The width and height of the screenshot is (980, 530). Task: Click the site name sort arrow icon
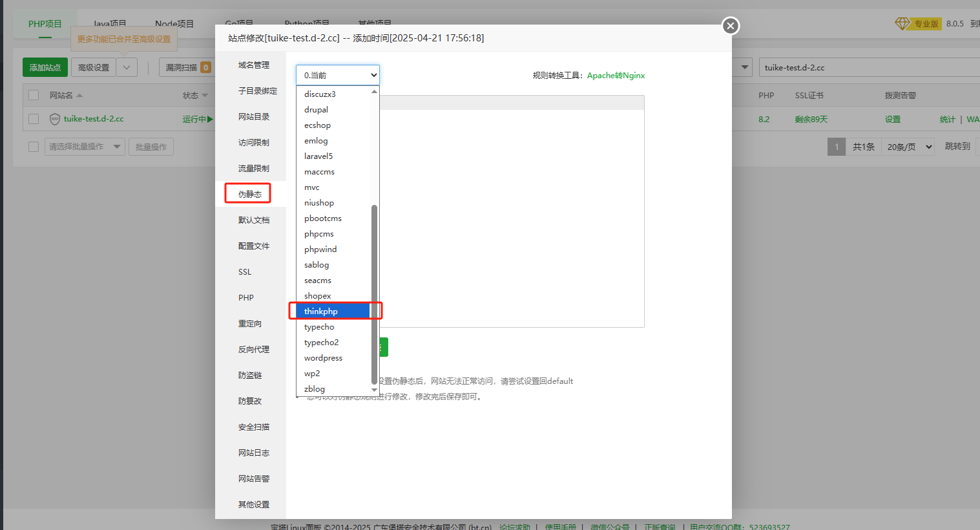pos(79,96)
